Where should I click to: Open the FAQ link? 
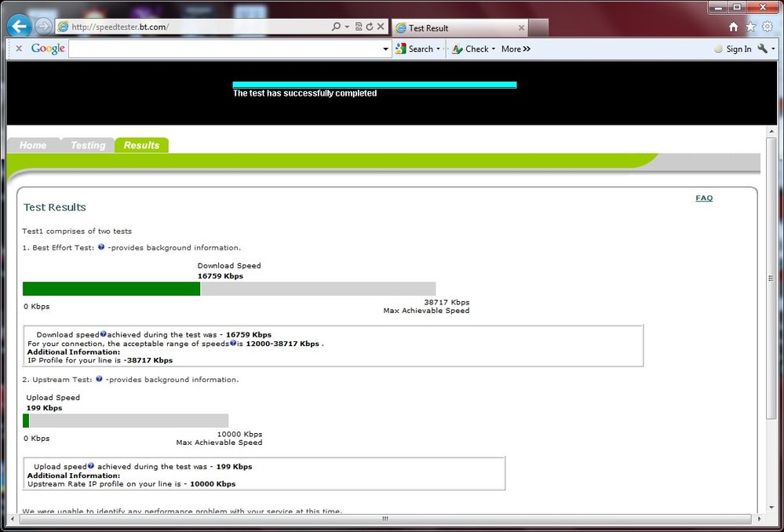704,198
